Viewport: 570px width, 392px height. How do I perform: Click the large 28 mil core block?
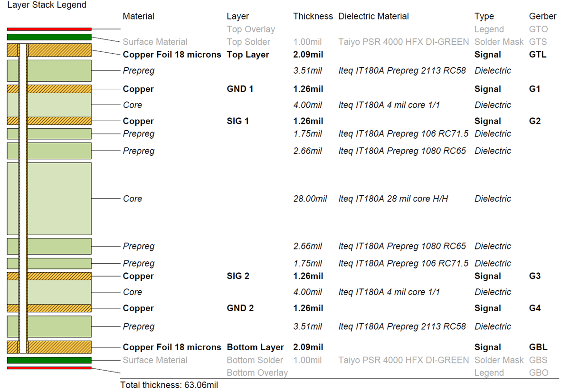(x=49, y=199)
